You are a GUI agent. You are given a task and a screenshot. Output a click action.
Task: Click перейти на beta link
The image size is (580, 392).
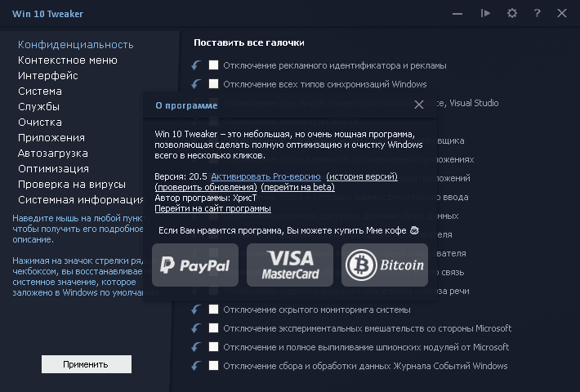tap(298, 187)
